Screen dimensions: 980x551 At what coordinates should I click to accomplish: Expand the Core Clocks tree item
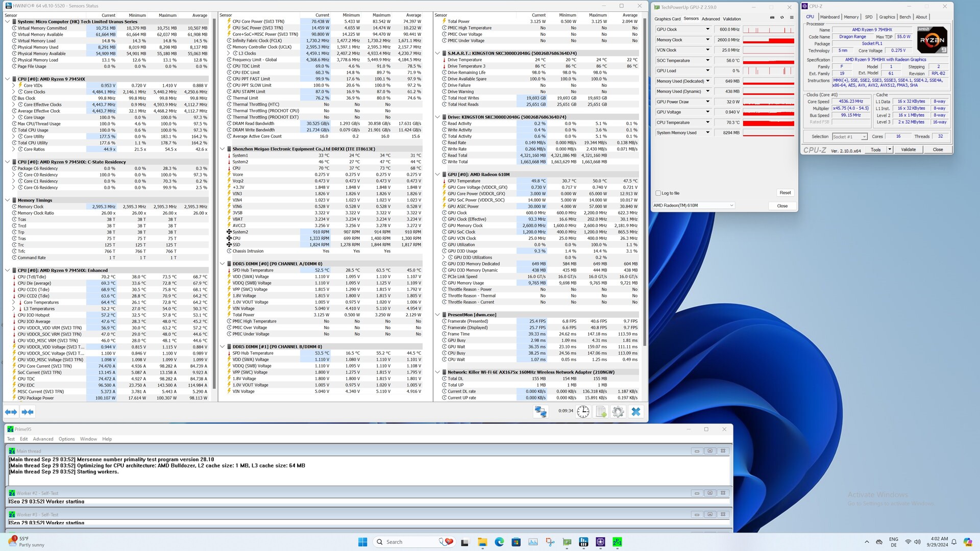click(14, 92)
